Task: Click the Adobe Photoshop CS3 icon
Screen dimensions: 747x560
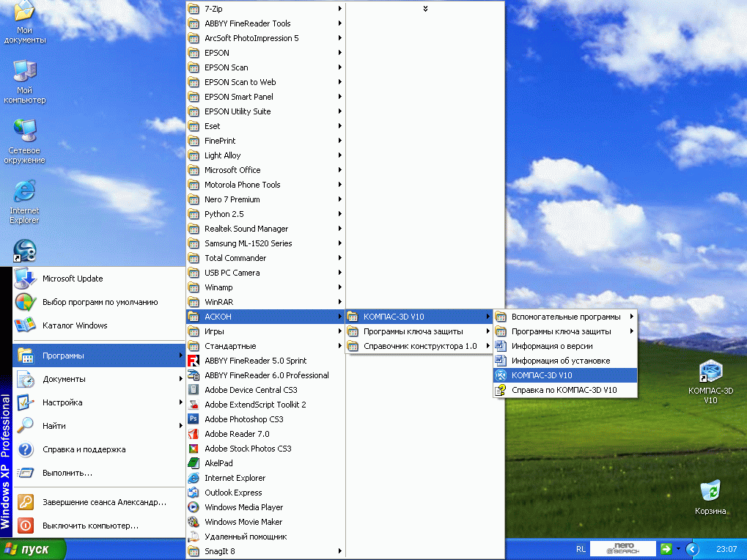Action: [x=194, y=419]
